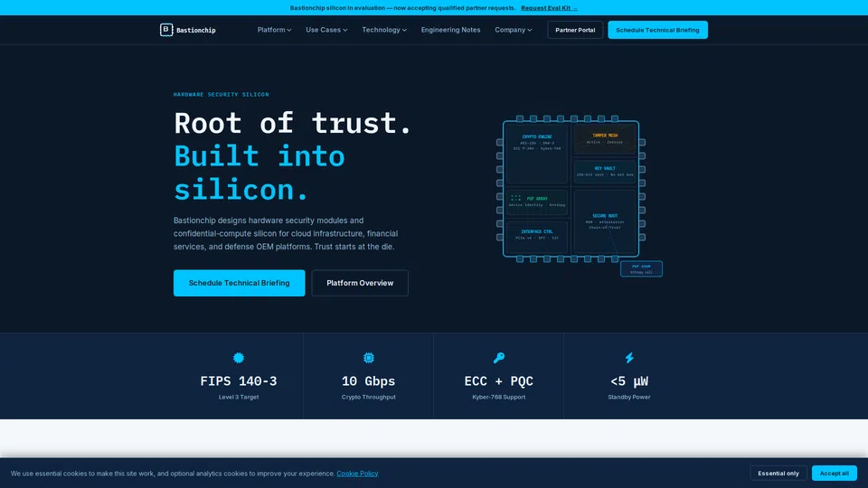Open the Platform Overview button

(x=360, y=283)
